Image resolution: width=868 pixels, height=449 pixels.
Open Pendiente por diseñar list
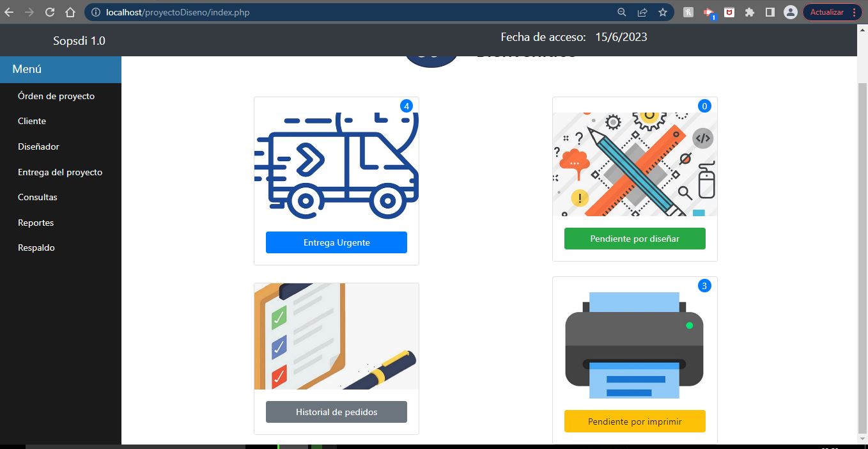(x=635, y=239)
